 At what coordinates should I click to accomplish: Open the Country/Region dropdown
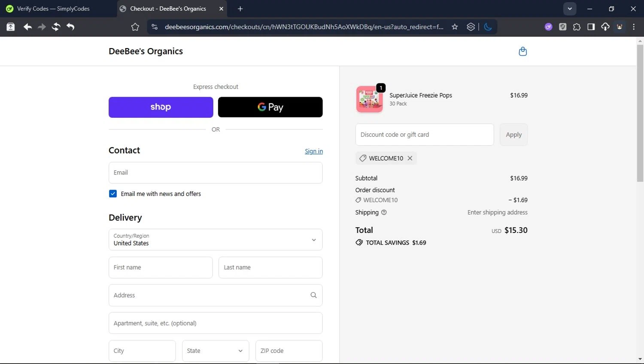[216, 239]
